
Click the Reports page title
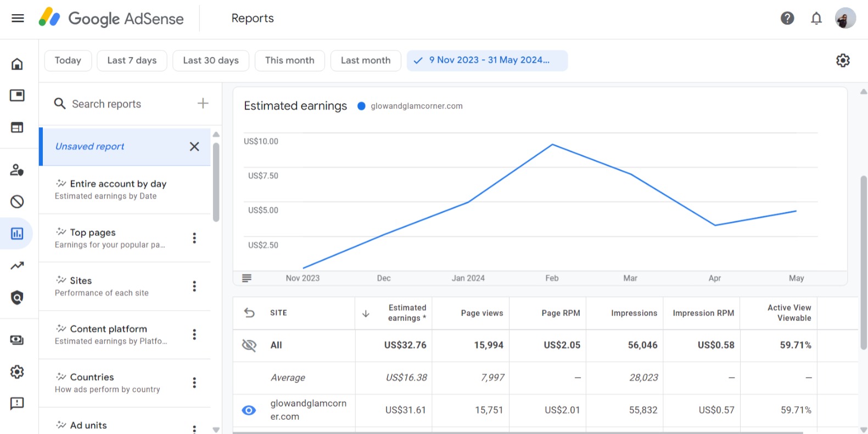[x=253, y=18]
